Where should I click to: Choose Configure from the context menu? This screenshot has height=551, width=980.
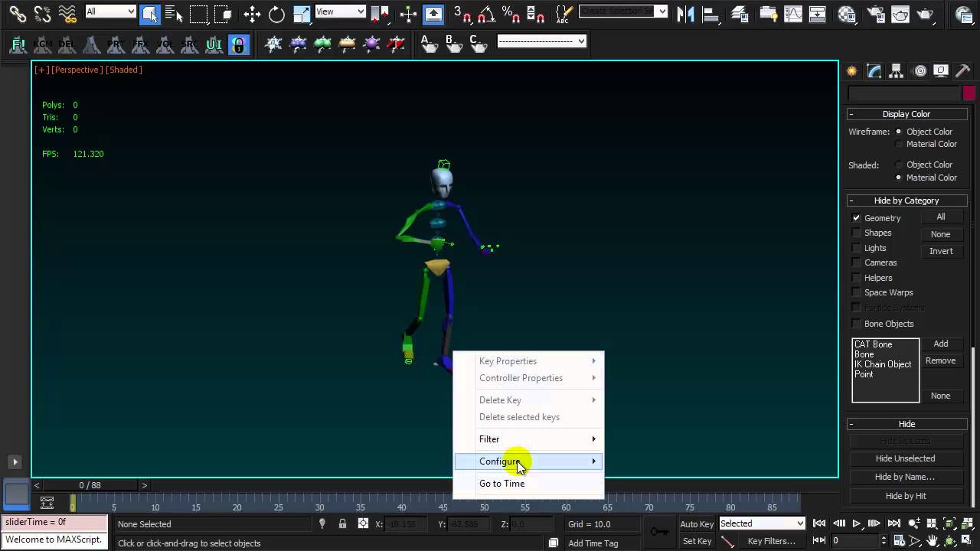[499, 461]
